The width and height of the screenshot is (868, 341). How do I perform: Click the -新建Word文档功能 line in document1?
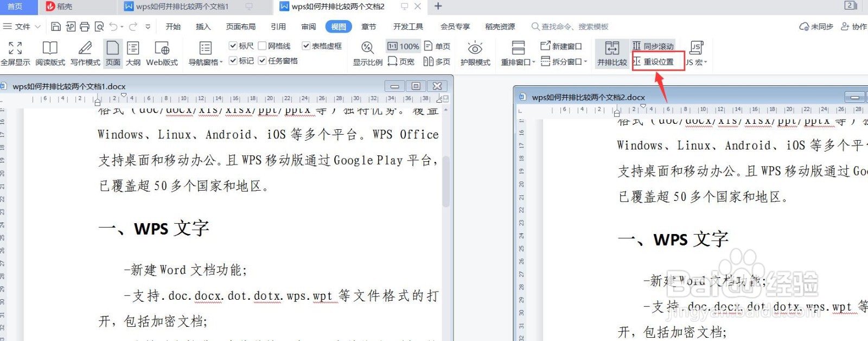click(186, 270)
